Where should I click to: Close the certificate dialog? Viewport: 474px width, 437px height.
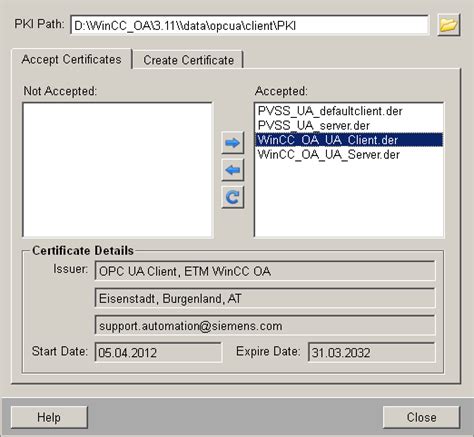click(421, 417)
